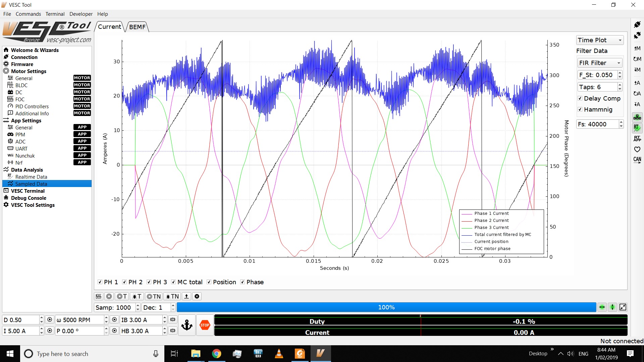644x362 pixels.
Task: Toggle the Delay Comp checkbox
Action: tap(580, 99)
